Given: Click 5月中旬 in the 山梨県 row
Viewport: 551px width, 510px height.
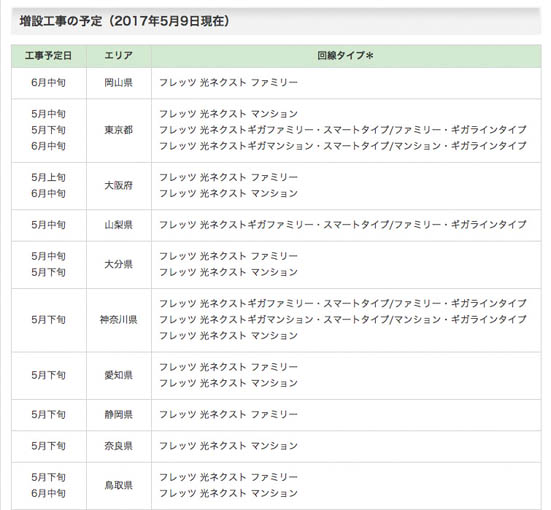Looking at the screenshot, I should 48,225.
